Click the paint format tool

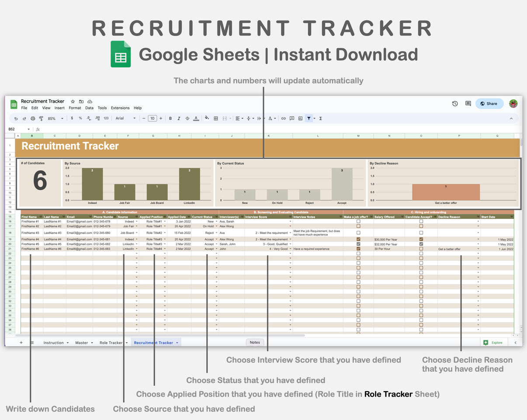point(41,118)
